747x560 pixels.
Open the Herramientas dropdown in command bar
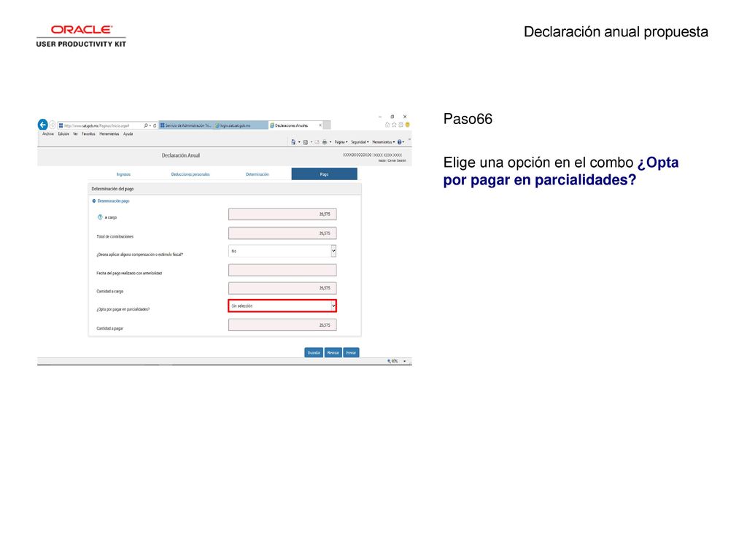384,142
